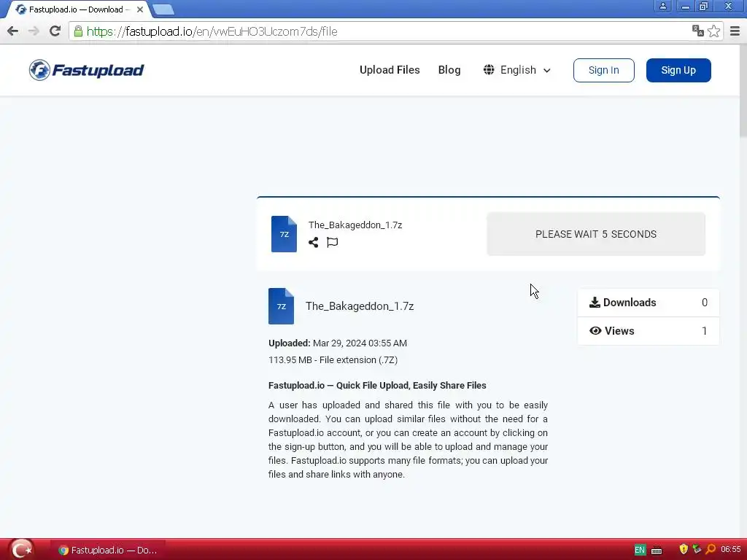Expand the English language dropdown

click(x=517, y=70)
